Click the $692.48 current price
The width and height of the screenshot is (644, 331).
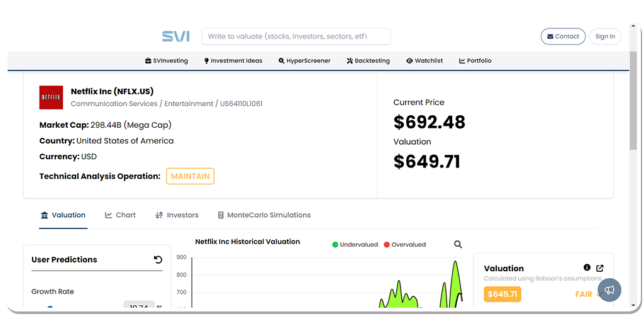(x=429, y=122)
